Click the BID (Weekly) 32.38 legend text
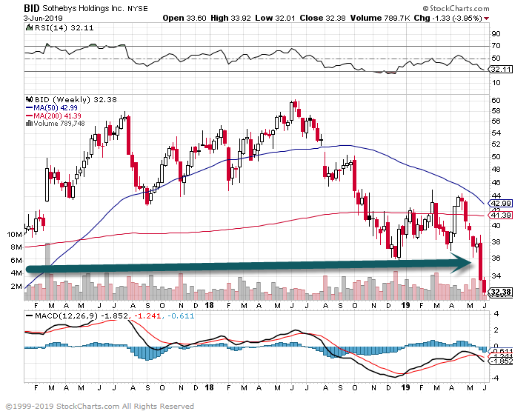Screen dimensions: 532x414 pos(76,100)
